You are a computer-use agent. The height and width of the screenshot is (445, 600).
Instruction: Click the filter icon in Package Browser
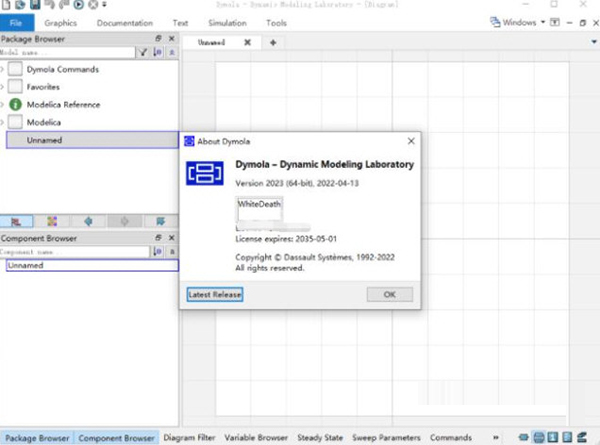(144, 52)
